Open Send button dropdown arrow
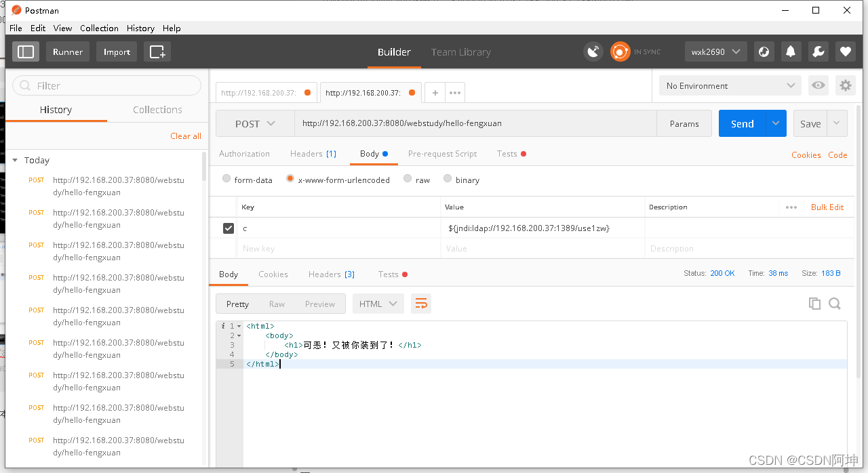 pyautogui.click(x=776, y=123)
